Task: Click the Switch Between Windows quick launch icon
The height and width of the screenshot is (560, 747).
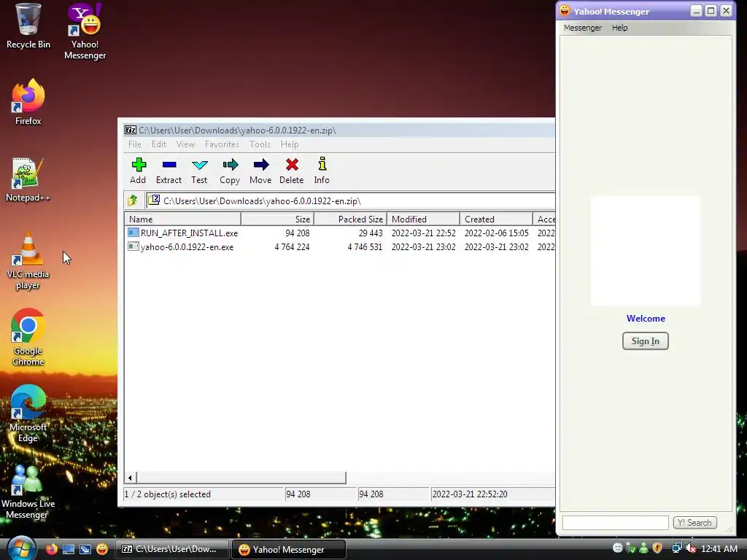Action: pos(85,549)
